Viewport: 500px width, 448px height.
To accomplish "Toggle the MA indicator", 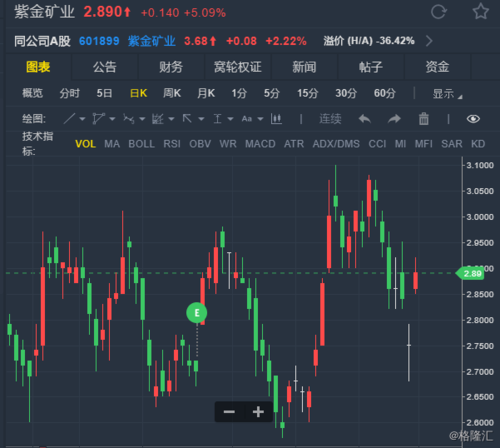I will point(112,144).
